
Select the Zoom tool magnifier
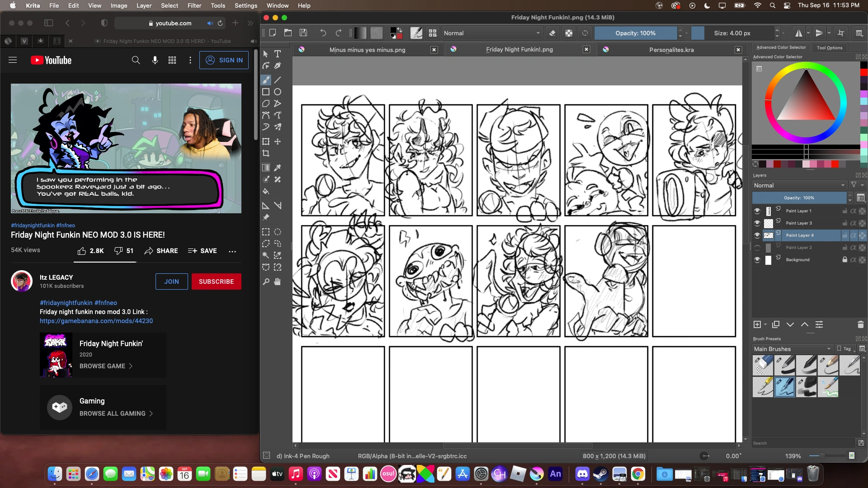coord(266,282)
